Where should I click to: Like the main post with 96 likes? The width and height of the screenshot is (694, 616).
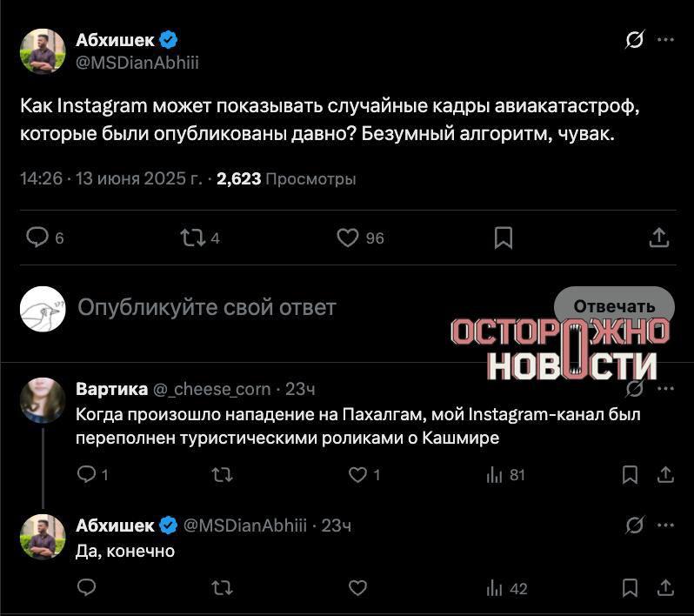tap(348, 238)
